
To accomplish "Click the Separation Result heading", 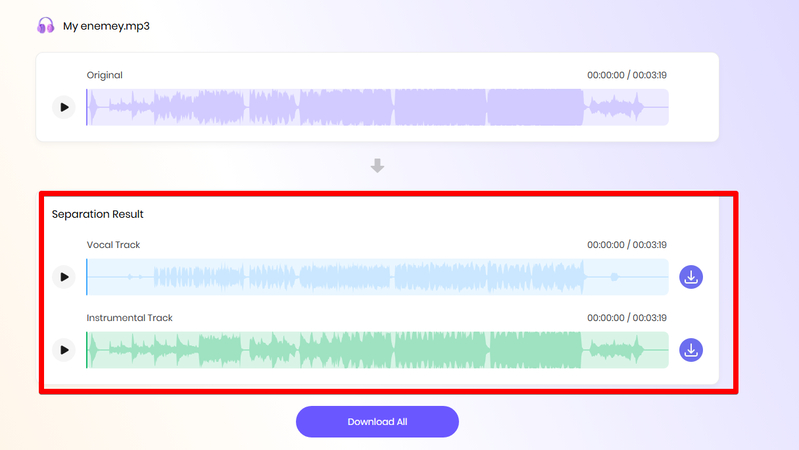I will pos(98,214).
